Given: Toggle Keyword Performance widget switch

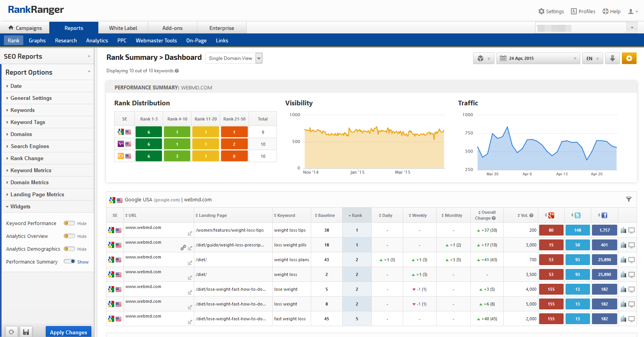Looking at the screenshot, I should [x=69, y=223].
